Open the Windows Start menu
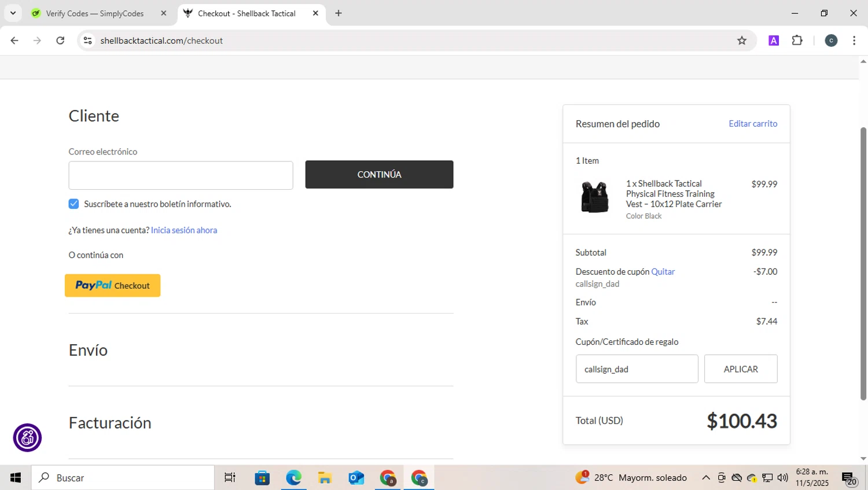The width and height of the screenshot is (868, 490). (x=16, y=478)
